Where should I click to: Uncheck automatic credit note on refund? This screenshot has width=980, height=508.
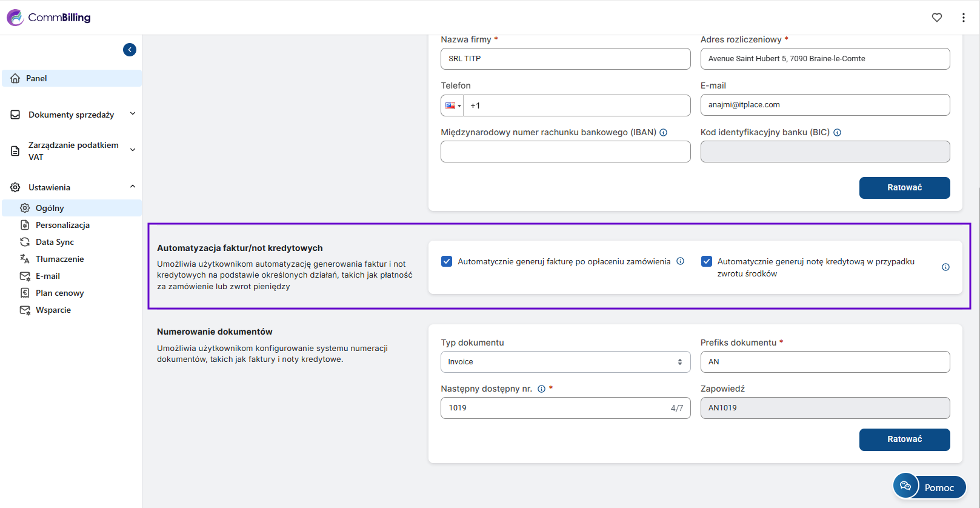(706, 261)
